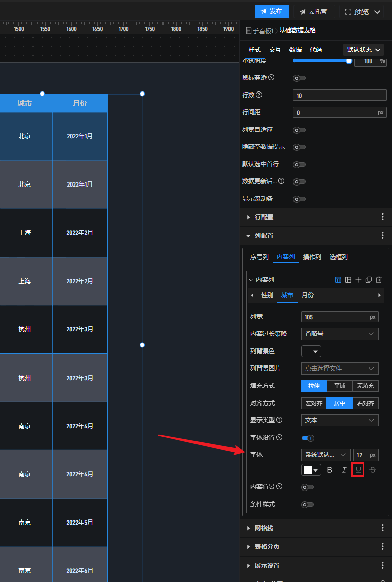Open the 内容过长策略 dropdown

click(340, 334)
